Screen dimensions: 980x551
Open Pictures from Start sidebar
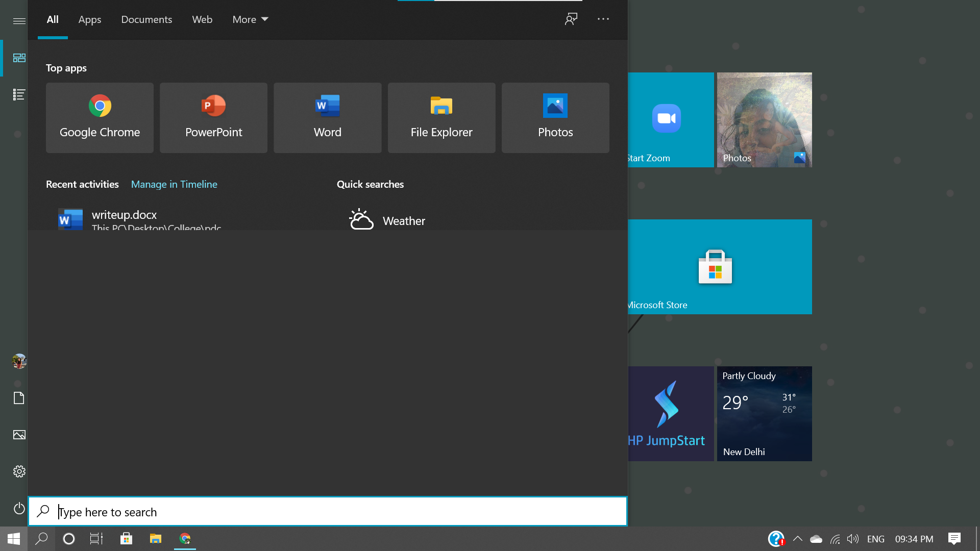tap(19, 435)
